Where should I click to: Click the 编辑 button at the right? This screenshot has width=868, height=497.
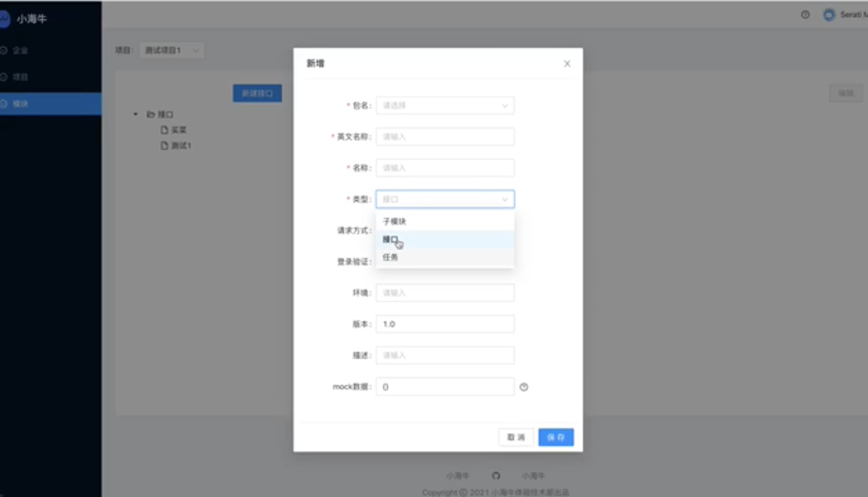[x=846, y=94]
